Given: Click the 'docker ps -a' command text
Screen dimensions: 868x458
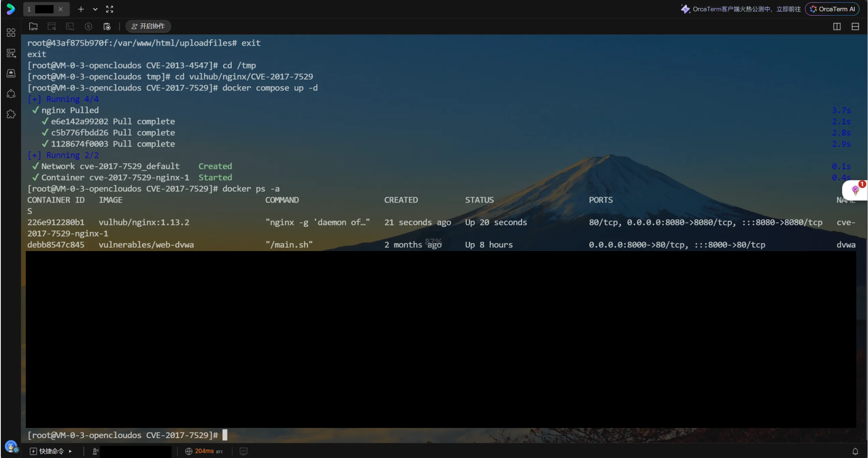Looking at the screenshot, I should (251, 189).
